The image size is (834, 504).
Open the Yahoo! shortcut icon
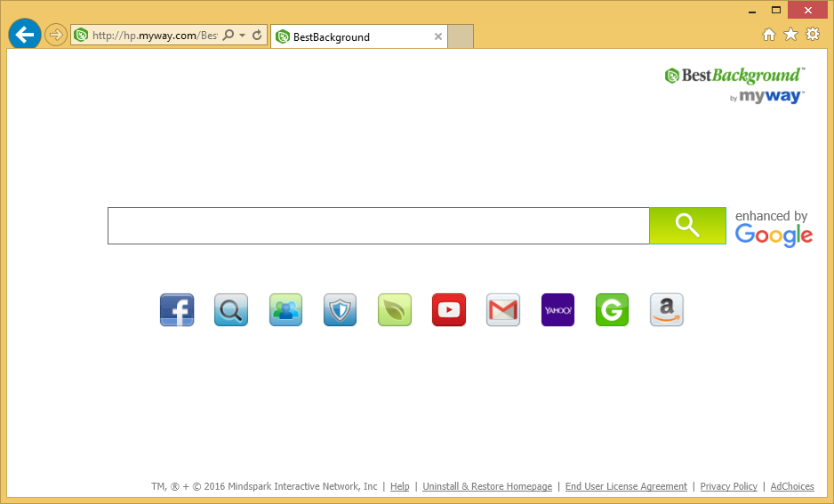[x=557, y=309]
